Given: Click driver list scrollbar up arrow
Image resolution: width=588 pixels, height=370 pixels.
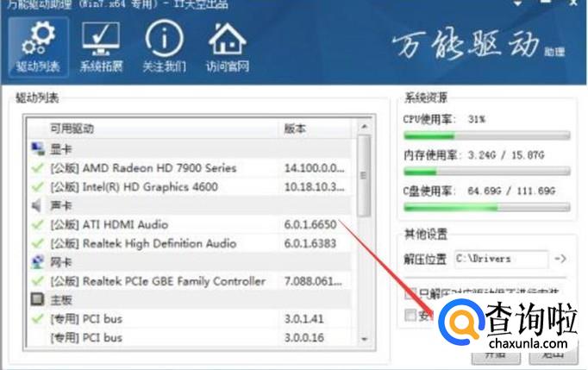Looking at the screenshot, I should coord(364,127).
